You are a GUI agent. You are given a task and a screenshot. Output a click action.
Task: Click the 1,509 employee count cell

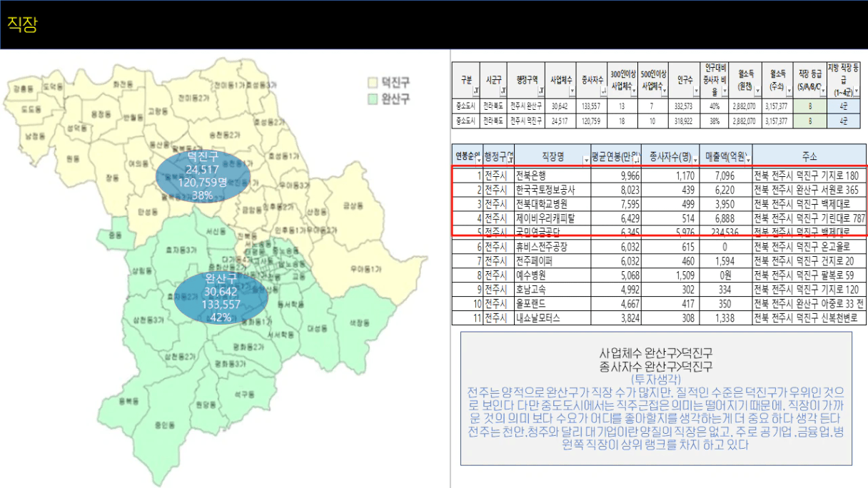click(x=670, y=275)
